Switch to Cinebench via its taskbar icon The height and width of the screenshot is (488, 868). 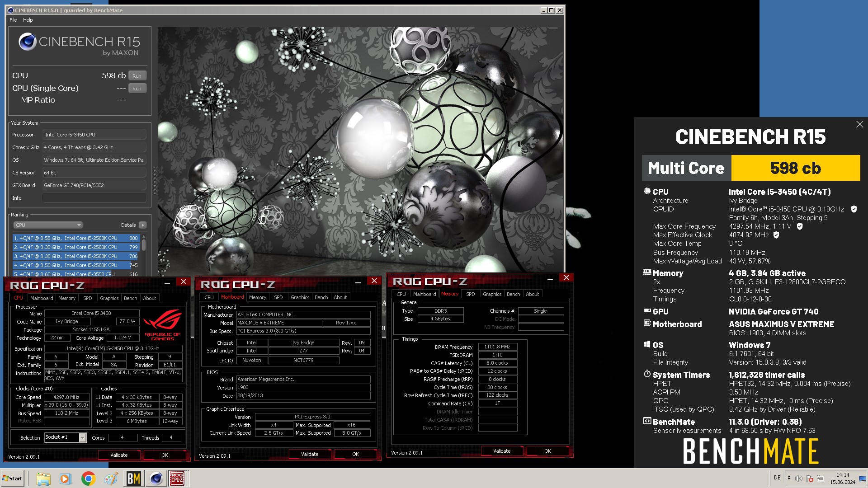[x=156, y=479]
